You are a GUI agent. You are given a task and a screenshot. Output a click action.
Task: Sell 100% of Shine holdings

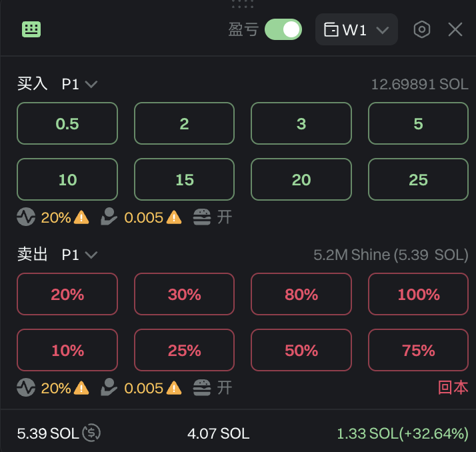click(x=419, y=294)
